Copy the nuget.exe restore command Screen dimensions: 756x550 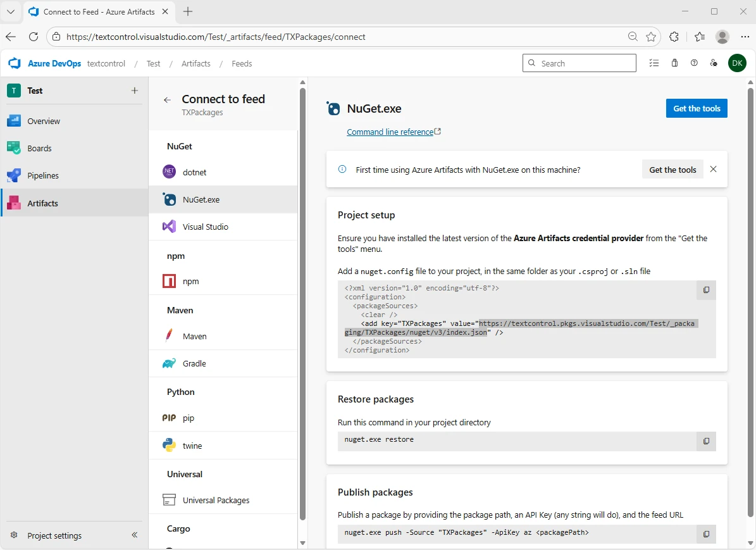coord(706,441)
